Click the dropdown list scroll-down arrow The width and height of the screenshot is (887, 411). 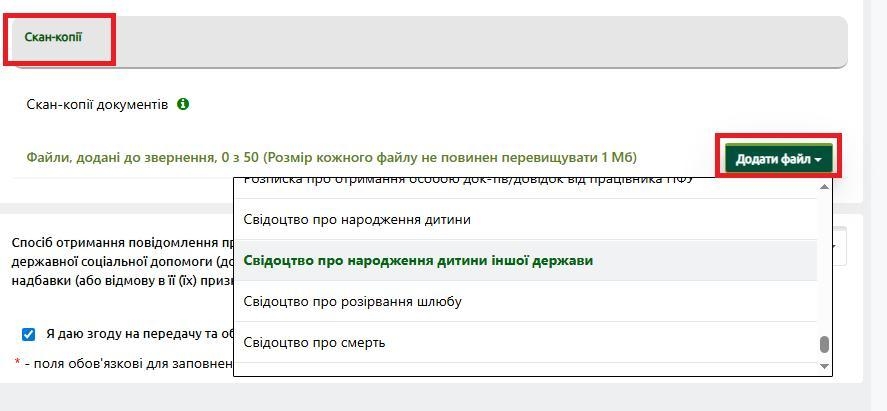click(824, 367)
